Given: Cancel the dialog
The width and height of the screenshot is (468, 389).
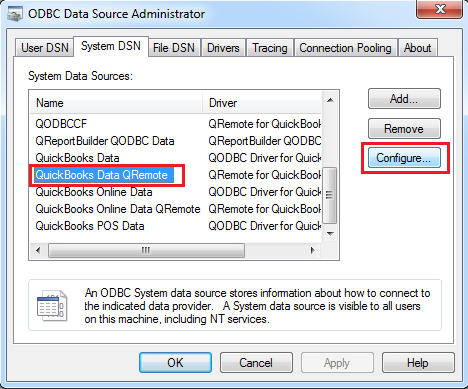Looking at the screenshot, I should [256, 362].
